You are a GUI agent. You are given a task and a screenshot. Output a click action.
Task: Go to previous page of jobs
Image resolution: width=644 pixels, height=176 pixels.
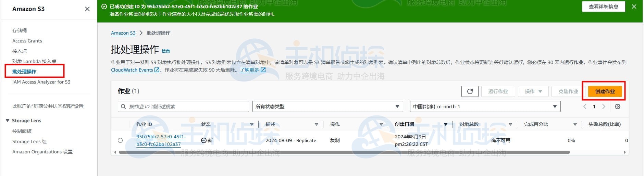click(x=585, y=106)
